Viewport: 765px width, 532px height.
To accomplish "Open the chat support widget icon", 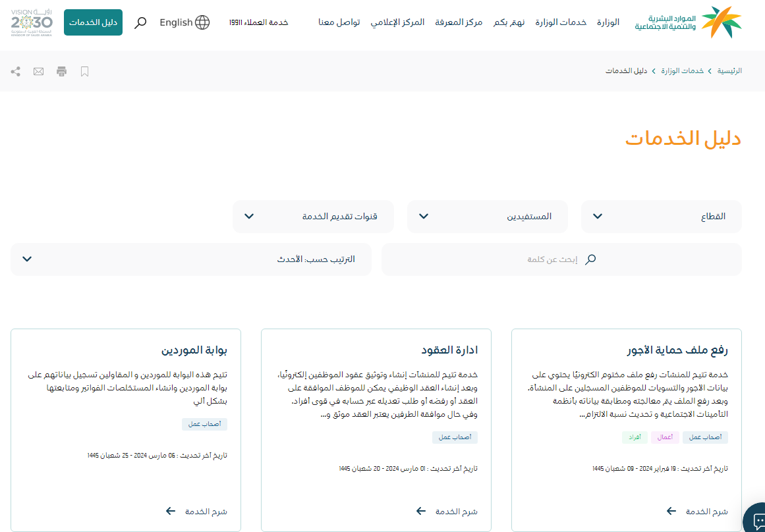I will 757,519.
